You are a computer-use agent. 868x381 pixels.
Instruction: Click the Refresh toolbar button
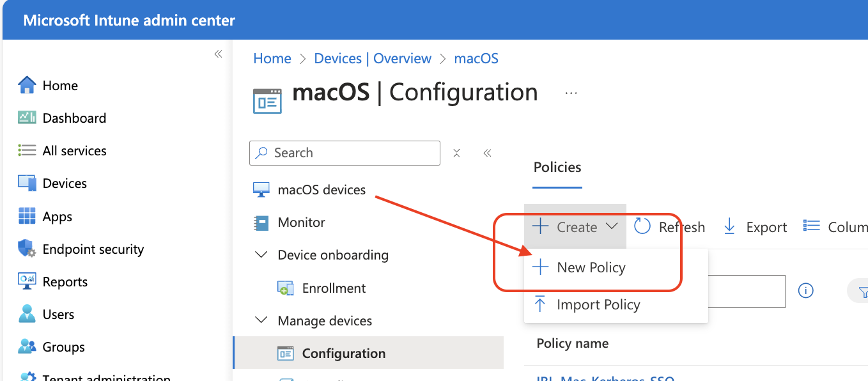pyautogui.click(x=669, y=227)
